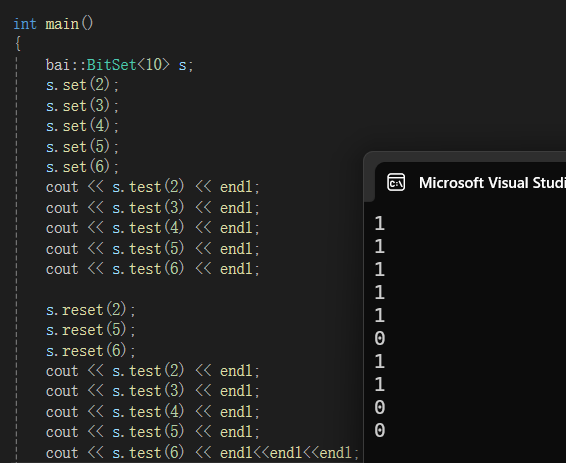Click the 's.set(3);' line
The height and width of the screenshot is (463, 566).
tap(82, 106)
